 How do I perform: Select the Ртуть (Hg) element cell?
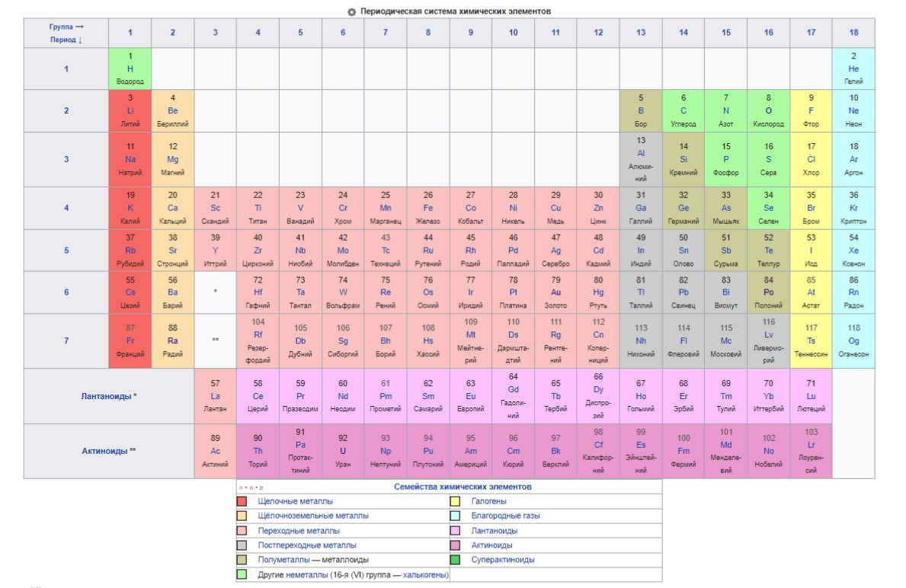tap(598, 292)
